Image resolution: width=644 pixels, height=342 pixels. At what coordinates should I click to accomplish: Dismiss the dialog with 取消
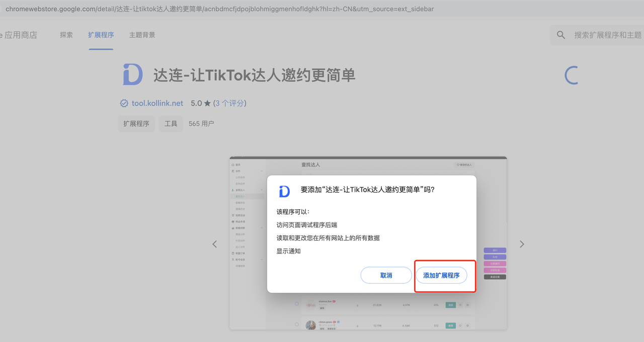(386, 276)
